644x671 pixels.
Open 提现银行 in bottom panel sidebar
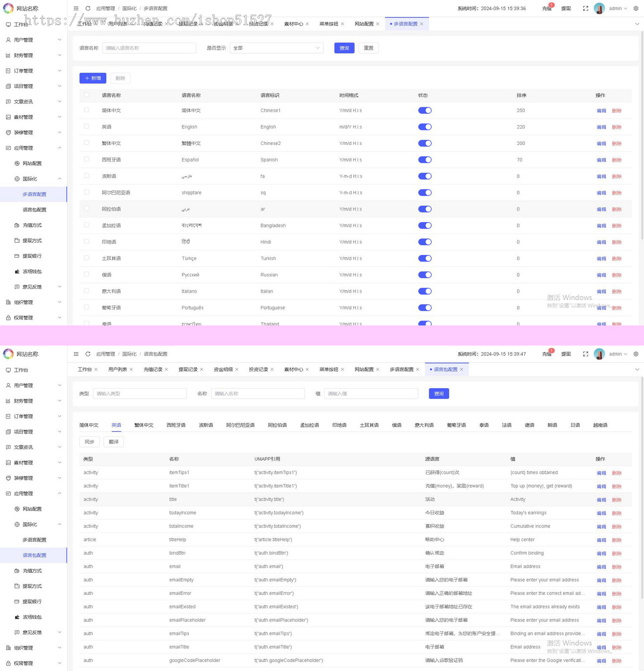pos(33,602)
